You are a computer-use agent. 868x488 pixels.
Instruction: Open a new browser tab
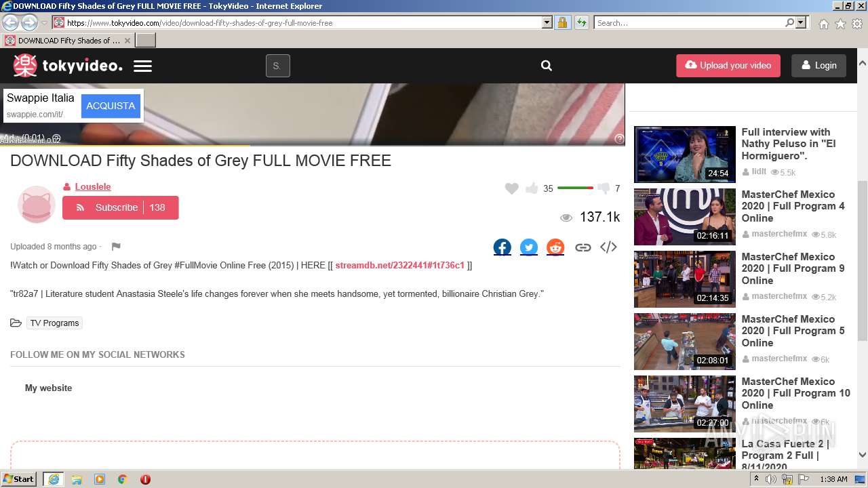click(x=146, y=40)
